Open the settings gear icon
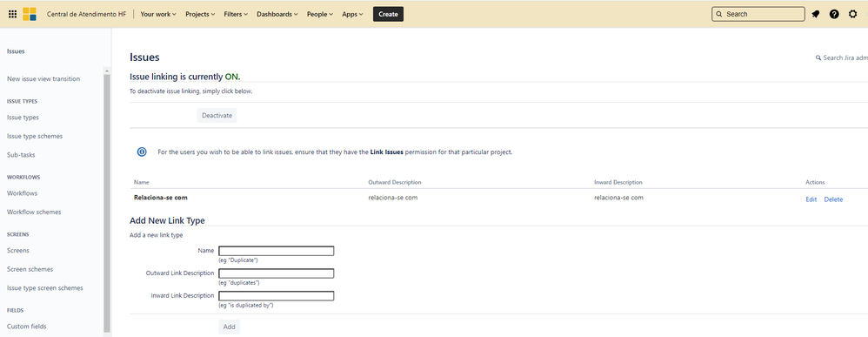 [x=853, y=15]
